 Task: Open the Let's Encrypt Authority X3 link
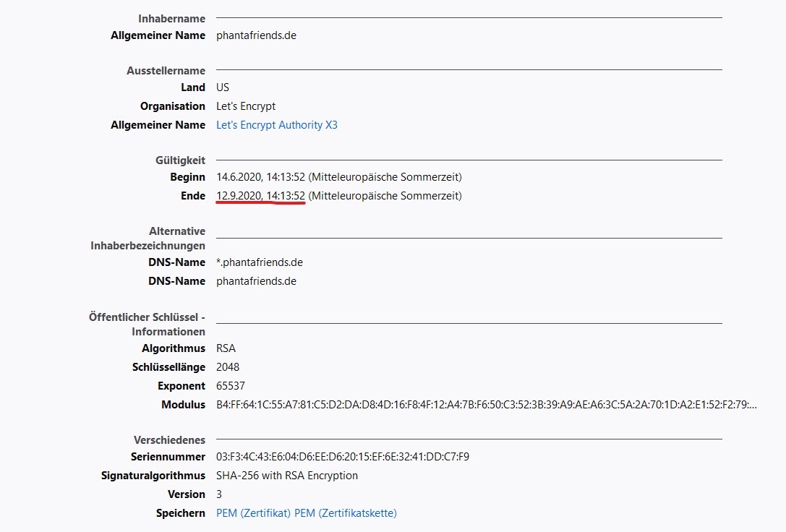(277, 125)
